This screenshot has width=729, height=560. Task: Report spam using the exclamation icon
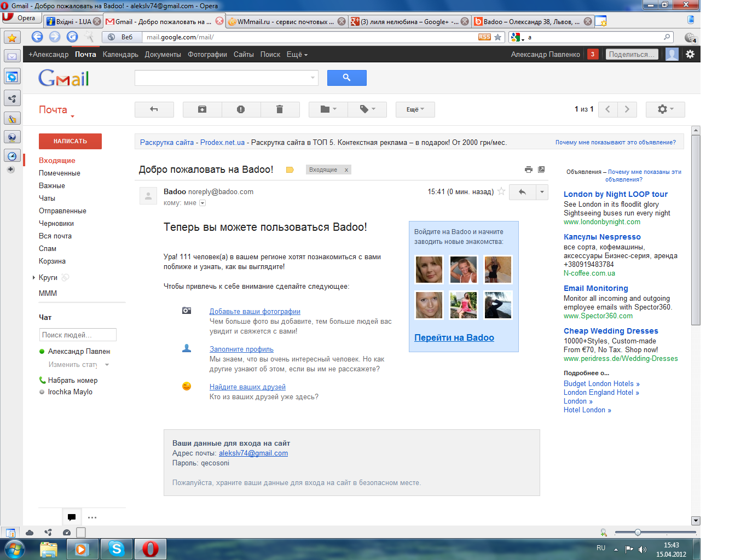(x=241, y=109)
